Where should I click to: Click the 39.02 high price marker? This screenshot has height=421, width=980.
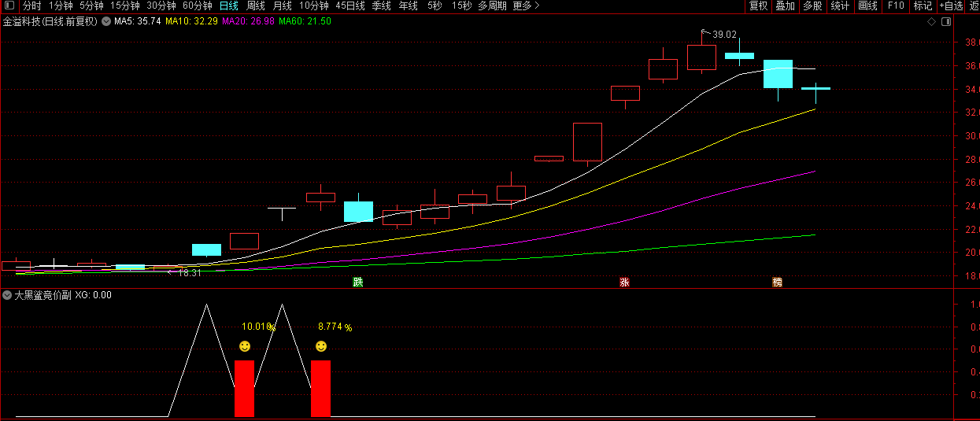click(x=724, y=35)
